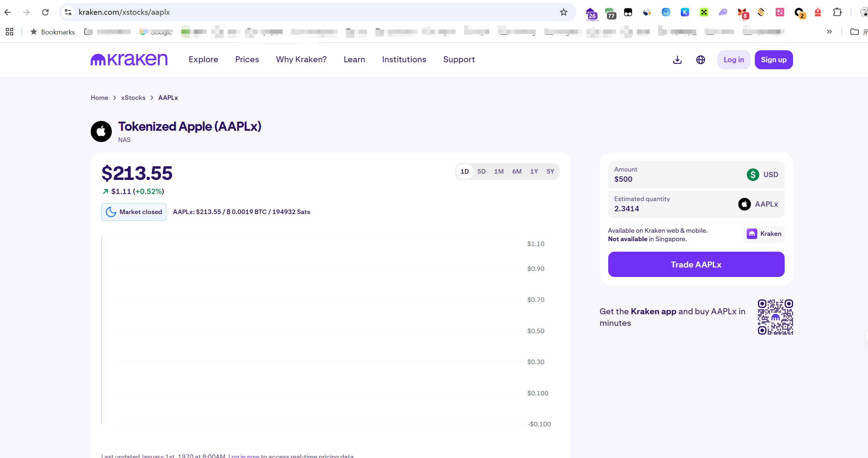Click the browser forward arrow
Screen dimensions: 868x458
pyautogui.click(x=26, y=12)
